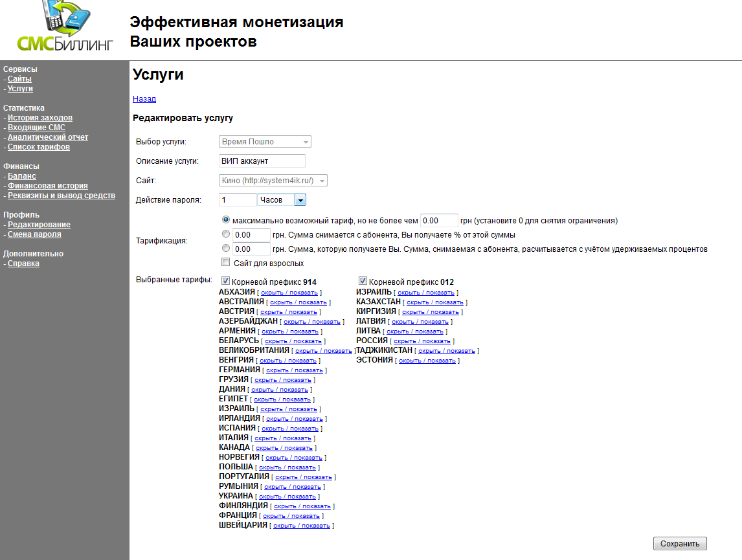Open the Баланс page
Image resolution: width=742 pixels, height=560 pixels.
click(x=22, y=176)
